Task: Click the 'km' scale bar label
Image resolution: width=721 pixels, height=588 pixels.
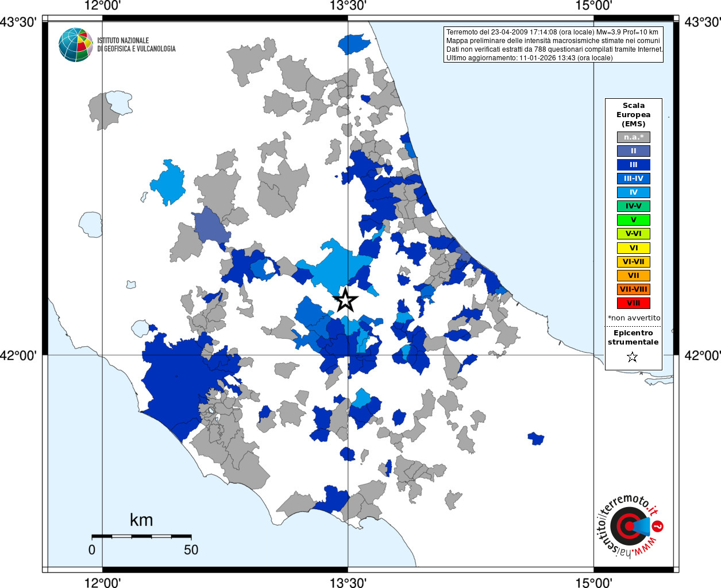Action: point(141,520)
